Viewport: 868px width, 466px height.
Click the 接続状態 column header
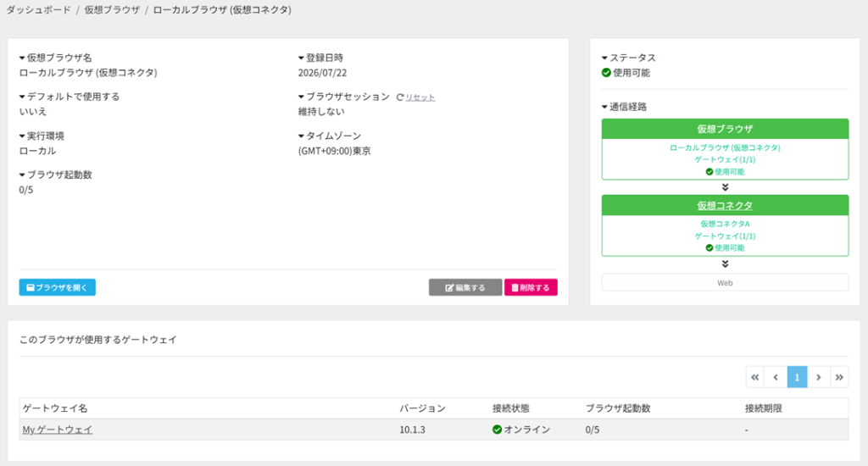tap(511, 408)
